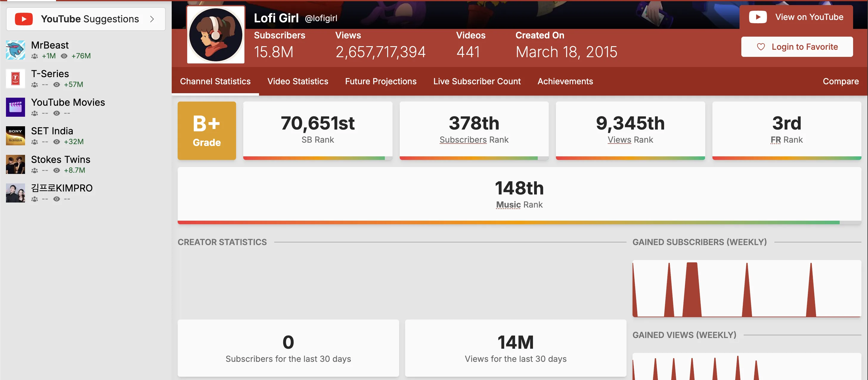
Task: Open the 김프로KIMPRO channel avatar
Action: (x=15, y=193)
